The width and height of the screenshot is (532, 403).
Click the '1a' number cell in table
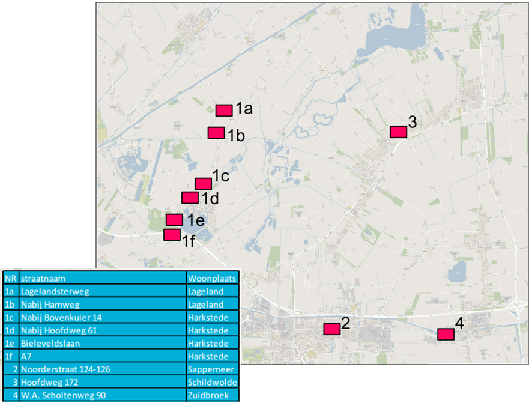pos(11,291)
